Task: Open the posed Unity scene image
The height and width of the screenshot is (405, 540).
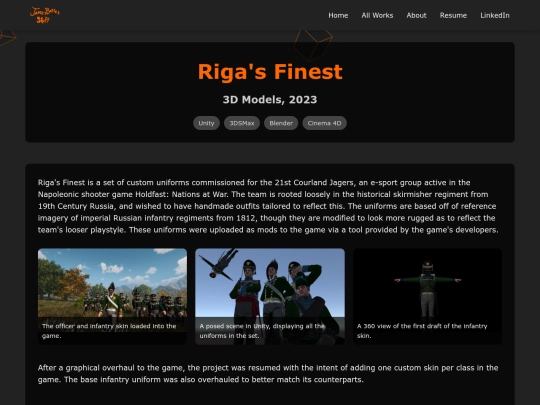Action: point(270,296)
